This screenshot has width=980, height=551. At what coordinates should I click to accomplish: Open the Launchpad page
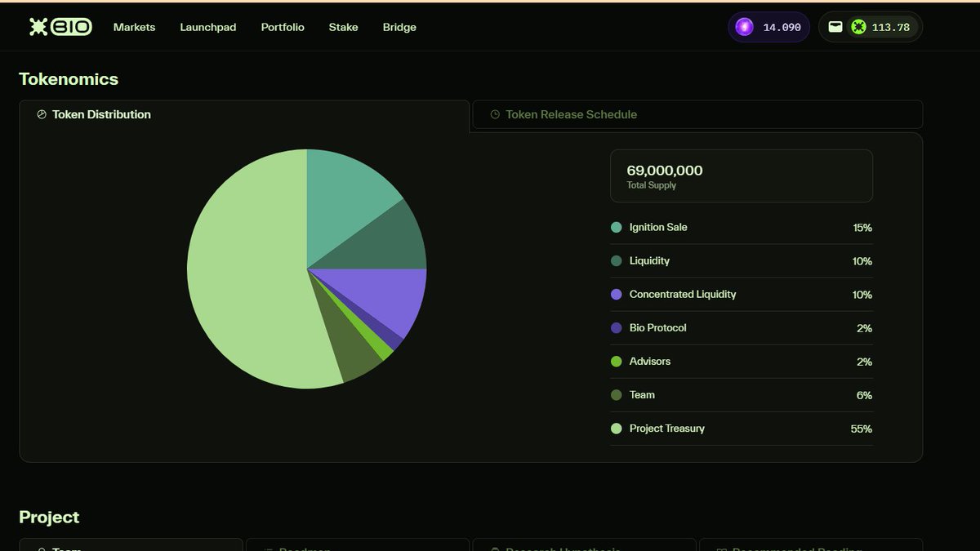coord(208,27)
